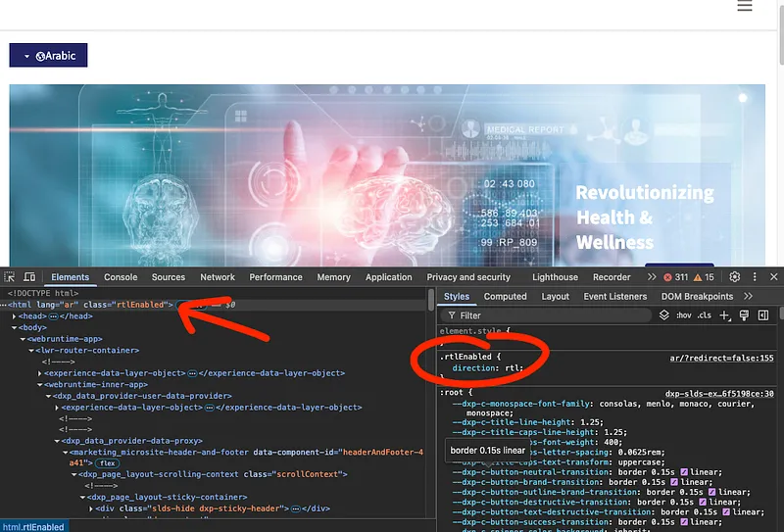Open DevTools settings gear
Screen dimensions: 784x532
734,276
